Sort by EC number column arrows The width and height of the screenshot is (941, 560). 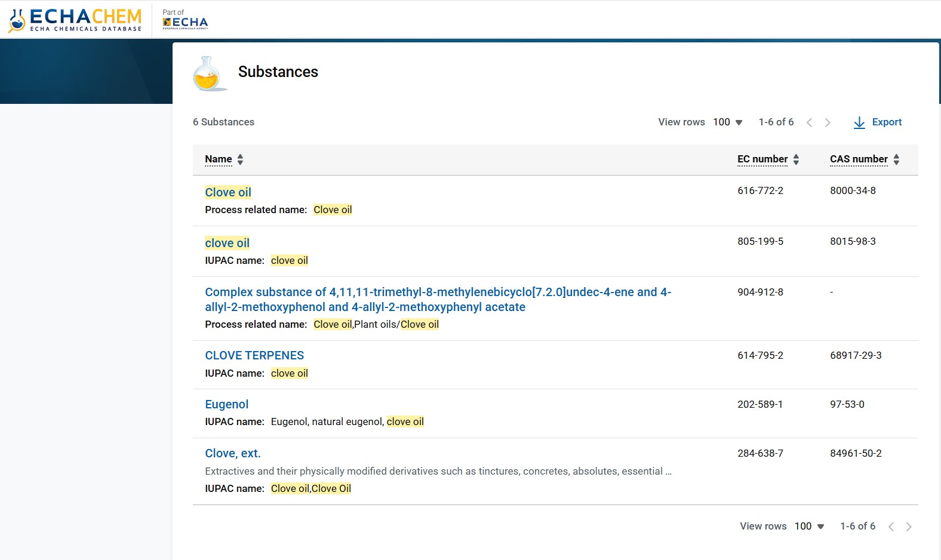click(796, 159)
